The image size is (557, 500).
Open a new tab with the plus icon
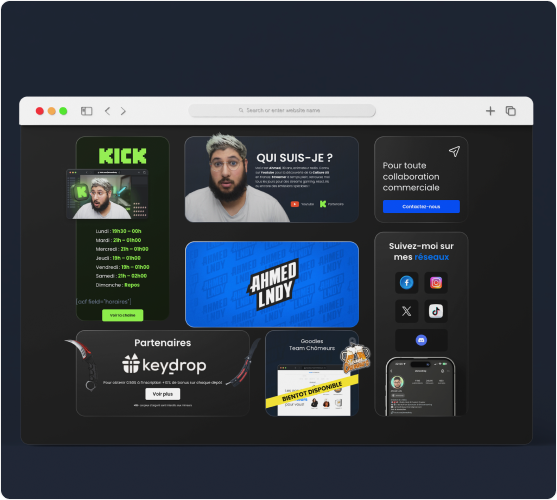(x=490, y=111)
